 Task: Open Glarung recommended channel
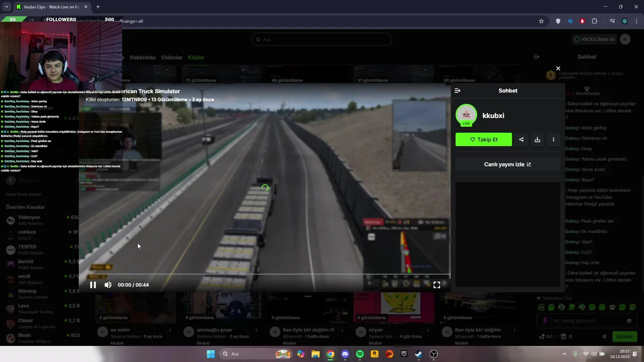point(40,294)
